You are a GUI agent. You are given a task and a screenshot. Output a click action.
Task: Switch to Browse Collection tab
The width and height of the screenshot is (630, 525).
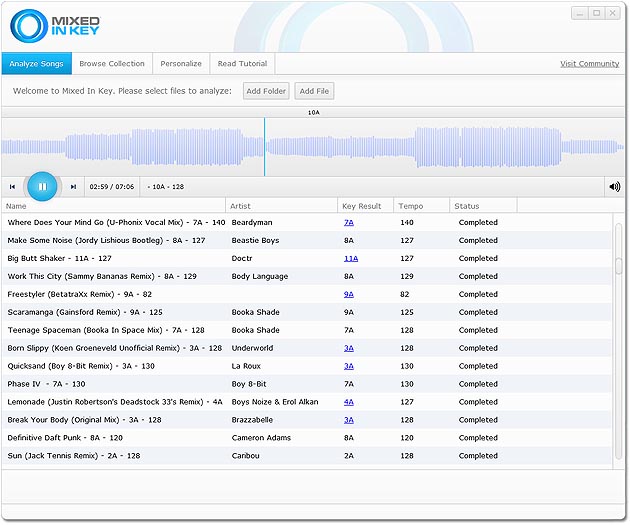coord(112,63)
